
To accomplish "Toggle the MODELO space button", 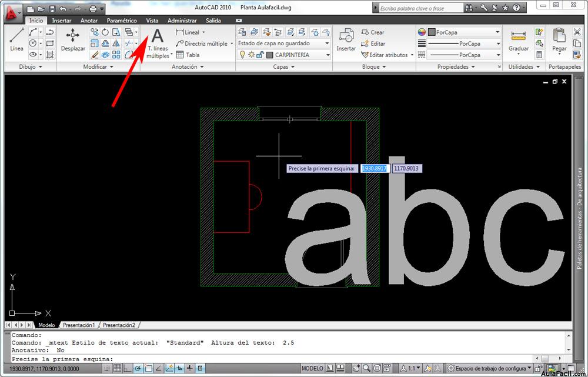I will tap(312, 368).
